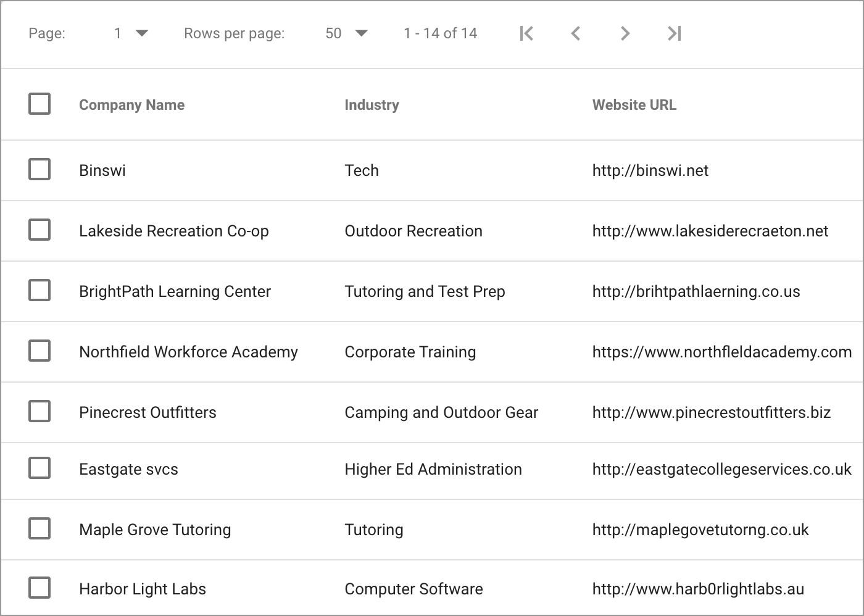Click the maplegovetutorng.co.uk URL

point(700,530)
